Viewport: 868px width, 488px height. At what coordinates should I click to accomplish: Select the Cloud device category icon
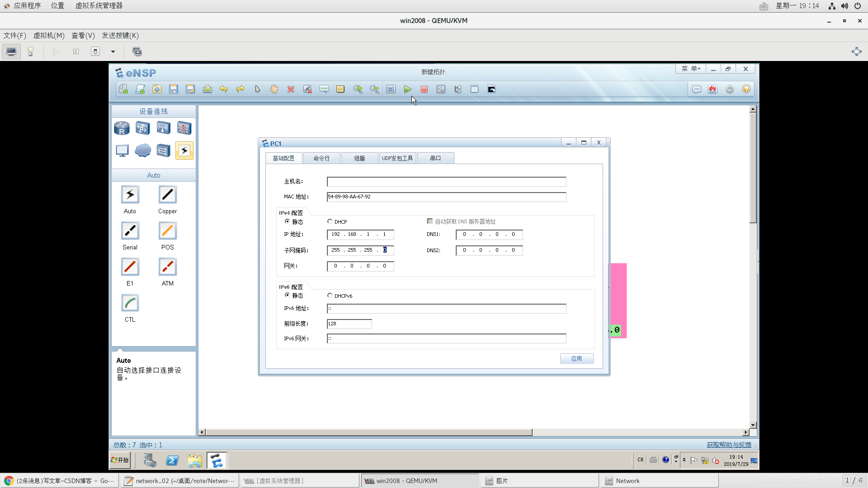tap(143, 150)
